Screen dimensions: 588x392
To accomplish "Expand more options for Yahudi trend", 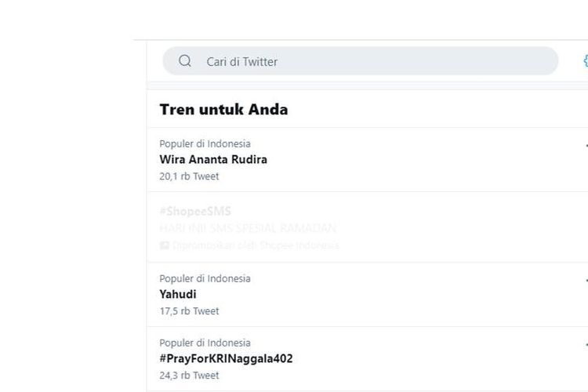I will (x=586, y=280).
